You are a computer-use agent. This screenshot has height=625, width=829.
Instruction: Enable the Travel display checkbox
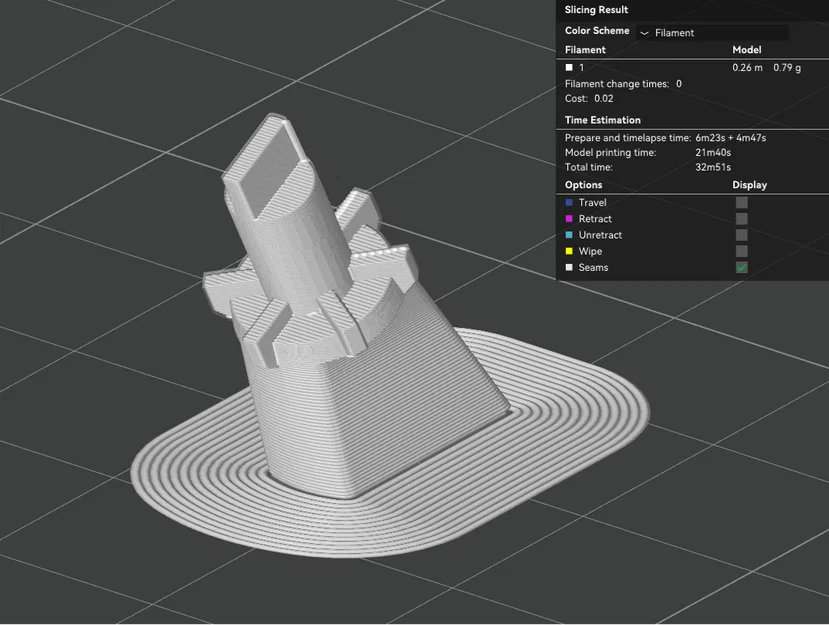click(742, 203)
